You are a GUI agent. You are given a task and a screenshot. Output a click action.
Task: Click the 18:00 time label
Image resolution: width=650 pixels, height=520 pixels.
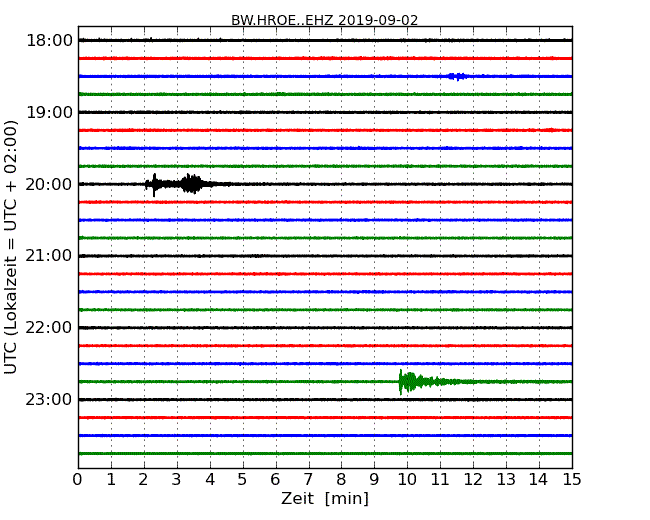(49, 41)
